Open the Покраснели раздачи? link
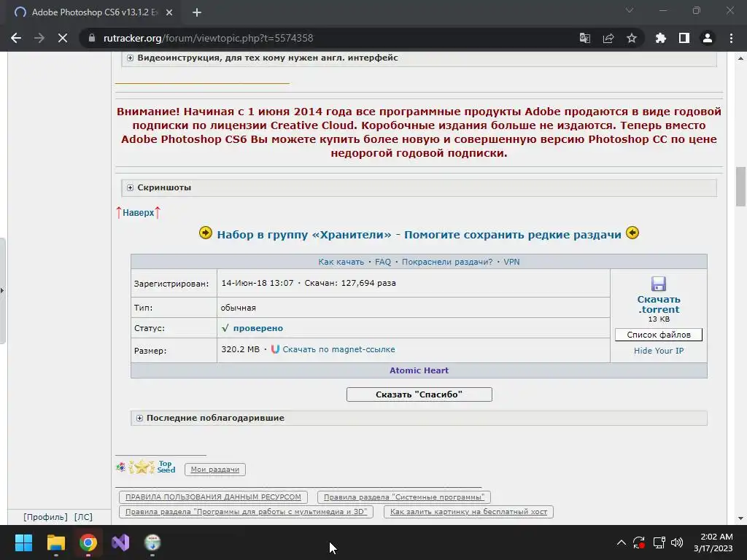 447,262
